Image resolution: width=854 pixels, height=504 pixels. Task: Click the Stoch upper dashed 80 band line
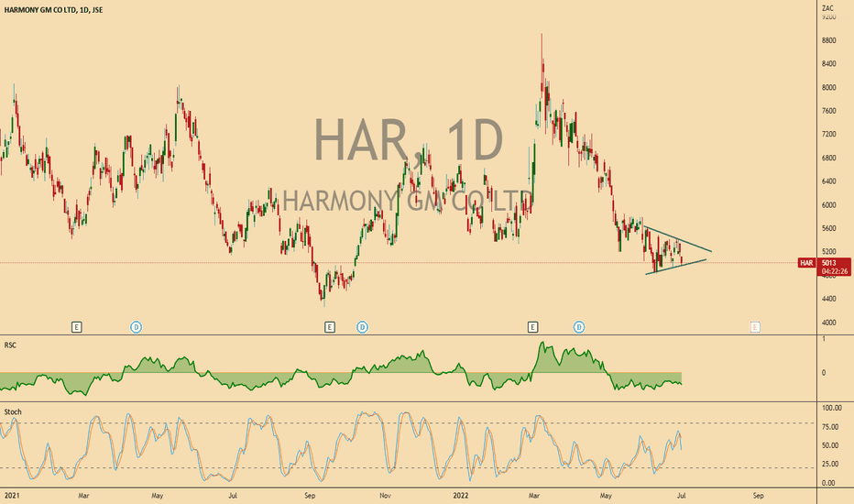(408, 423)
